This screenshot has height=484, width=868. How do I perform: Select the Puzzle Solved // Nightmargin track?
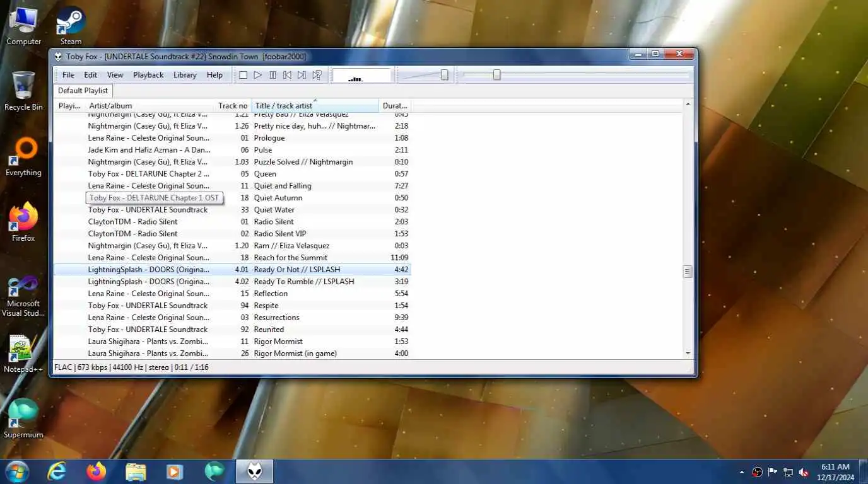point(232,162)
